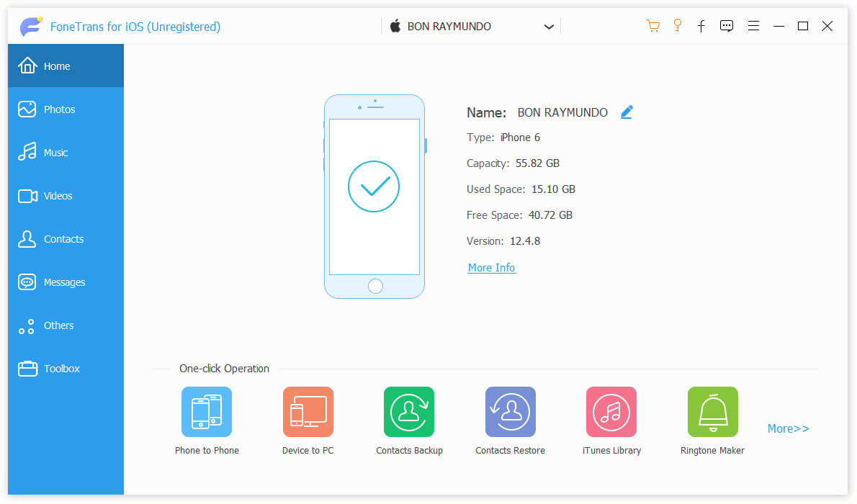857x504 pixels.
Task: Click the 'Used Space: 15.10 GB' text
Action: [x=521, y=189]
